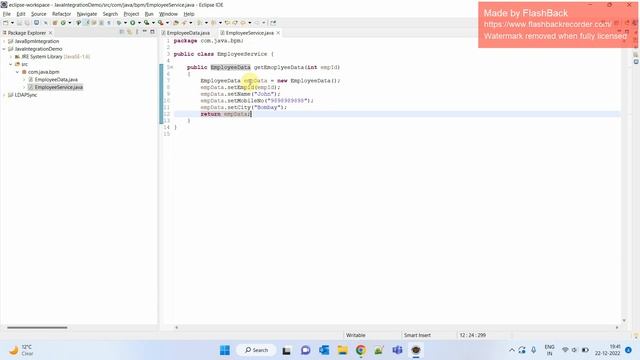
Task: Click the cursor position 12 : 24 : 299
Action: pos(472,335)
